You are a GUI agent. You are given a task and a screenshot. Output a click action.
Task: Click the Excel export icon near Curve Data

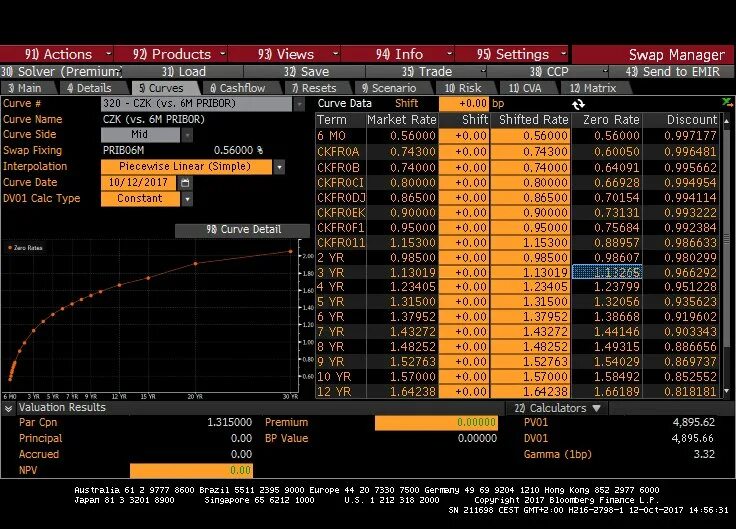click(x=727, y=102)
